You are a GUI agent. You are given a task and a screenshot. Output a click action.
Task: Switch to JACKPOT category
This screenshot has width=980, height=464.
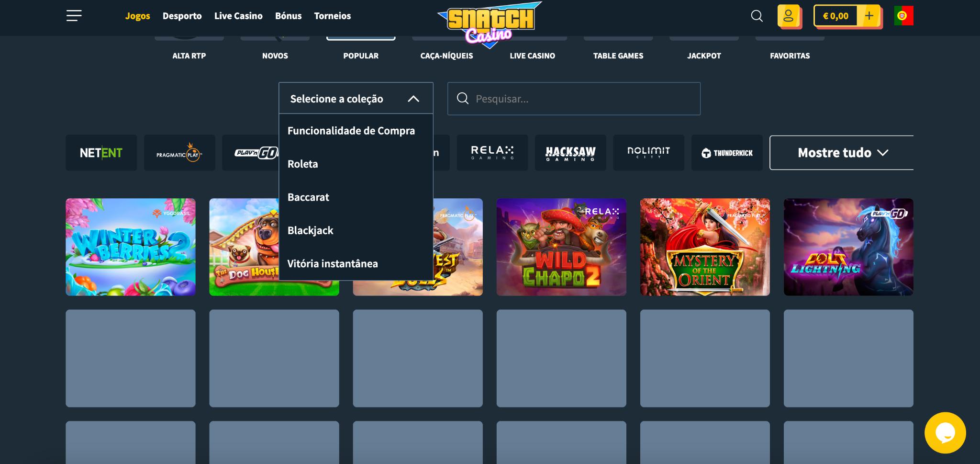pos(704,56)
